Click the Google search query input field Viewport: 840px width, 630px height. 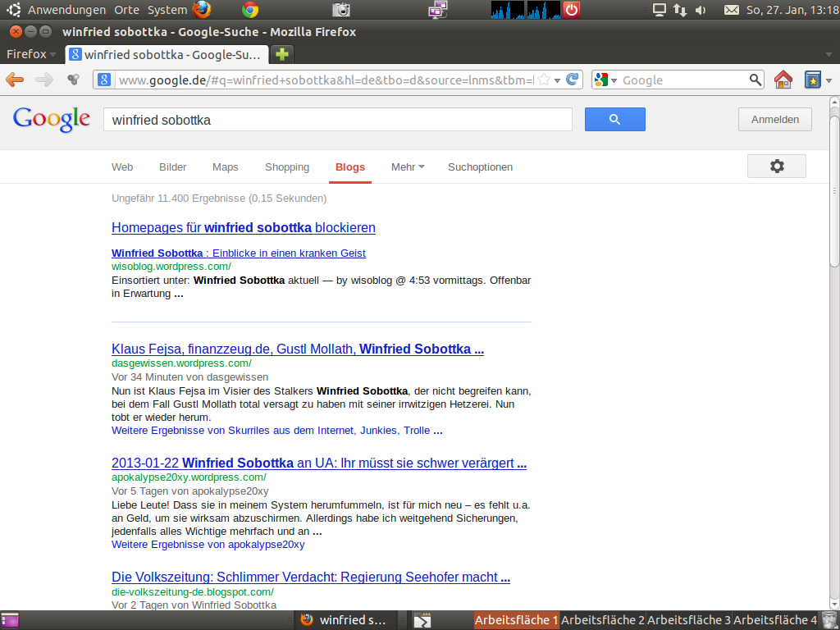click(x=337, y=120)
